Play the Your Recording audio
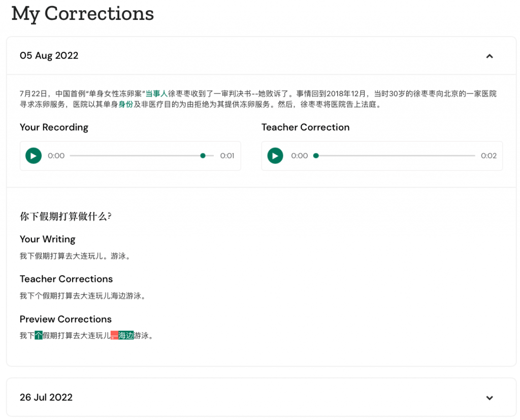The image size is (520, 420). pyautogui.click(x=34, y=156)
